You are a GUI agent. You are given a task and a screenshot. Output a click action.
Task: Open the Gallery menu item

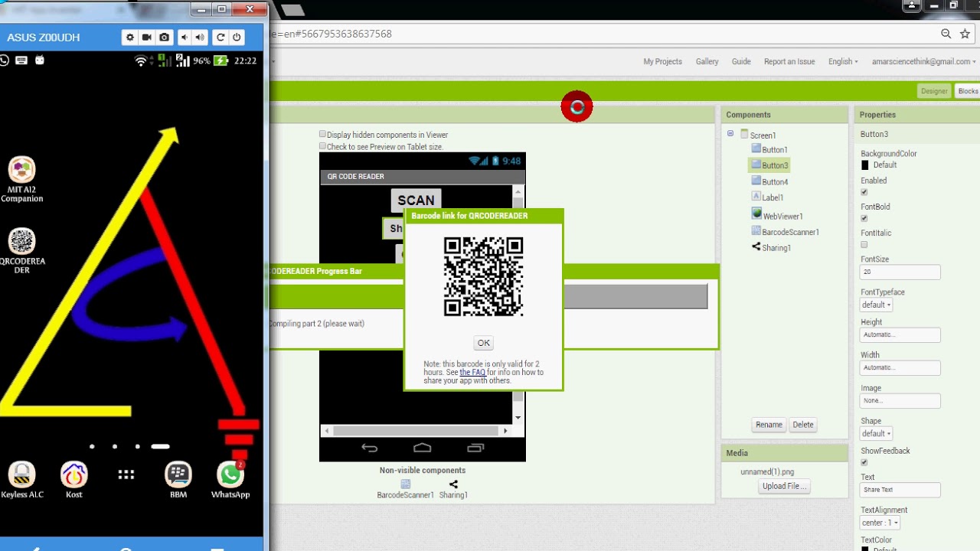[x=707, y=61]
